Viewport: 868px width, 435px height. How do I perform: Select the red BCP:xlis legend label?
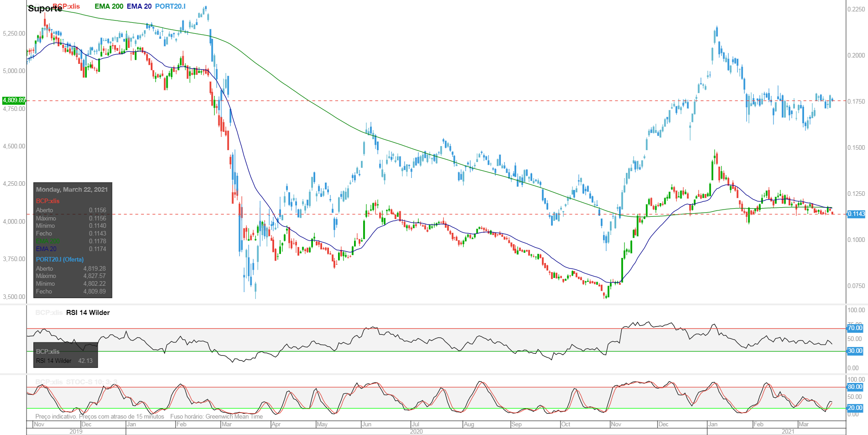66,6
